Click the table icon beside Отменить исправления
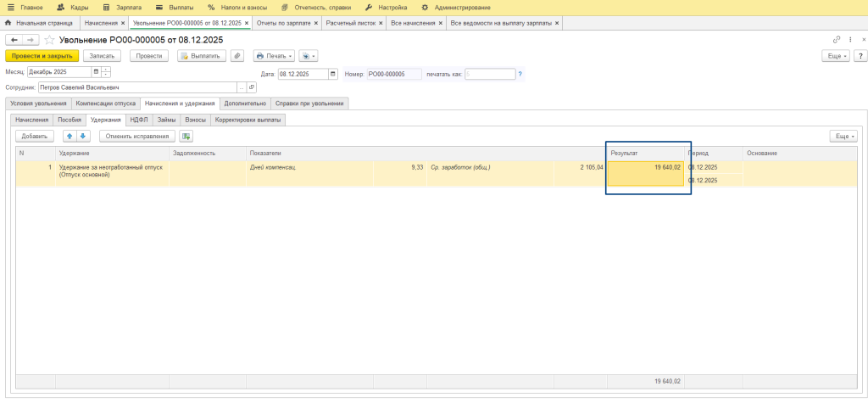The image size is (868, 403). click(x=186, y=136)
